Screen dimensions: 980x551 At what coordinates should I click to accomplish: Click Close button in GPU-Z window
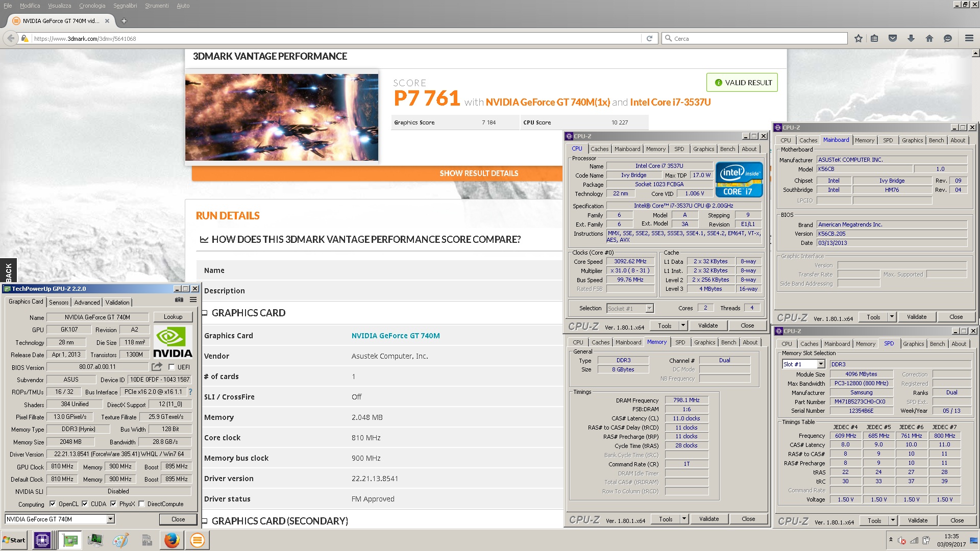tap(178, 519)
